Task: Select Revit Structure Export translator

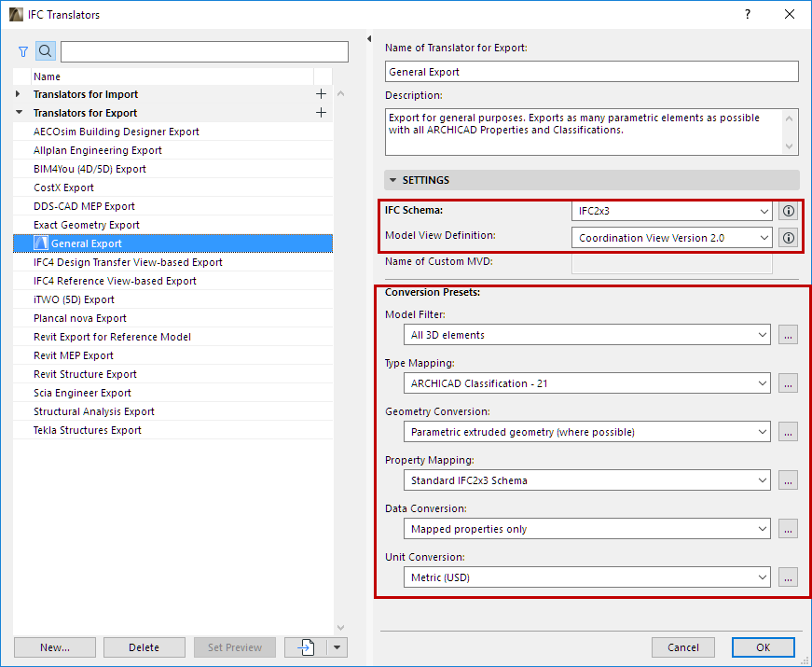Action: 172,374
